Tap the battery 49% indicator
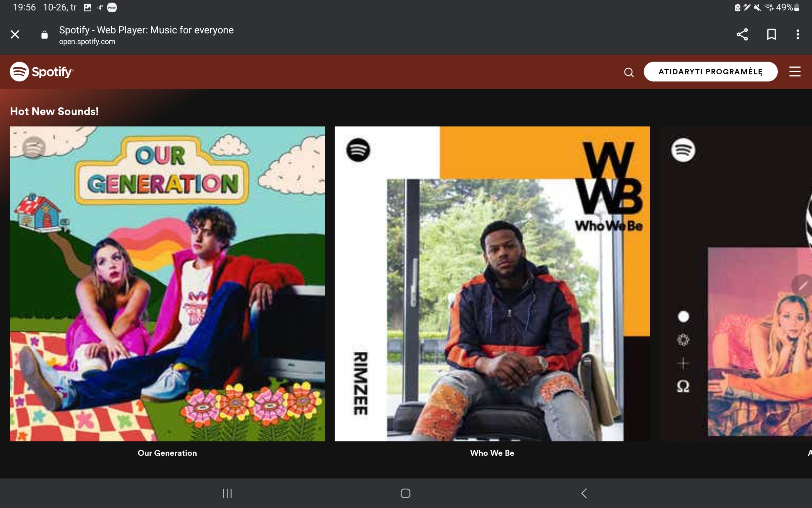Viewport: 812px width, 508px height. tap(788, 7)
